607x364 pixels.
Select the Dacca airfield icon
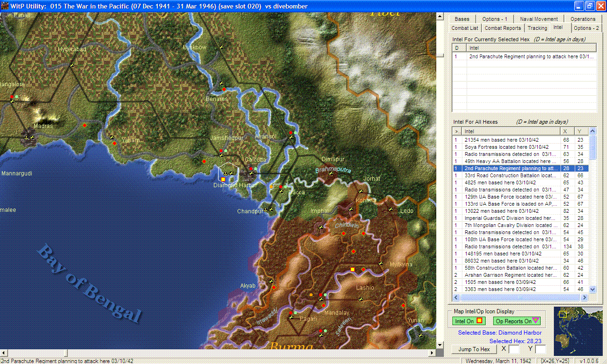point(281,191)
